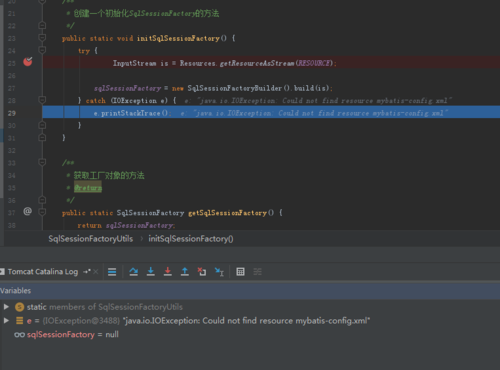The image size is (500, 370).
Task: Select the static members of SqlSessionFactoryUtils row
Action: tap(250, 307)
